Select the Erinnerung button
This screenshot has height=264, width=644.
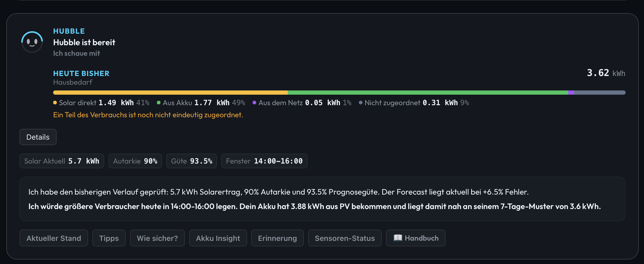click(277, 238)
